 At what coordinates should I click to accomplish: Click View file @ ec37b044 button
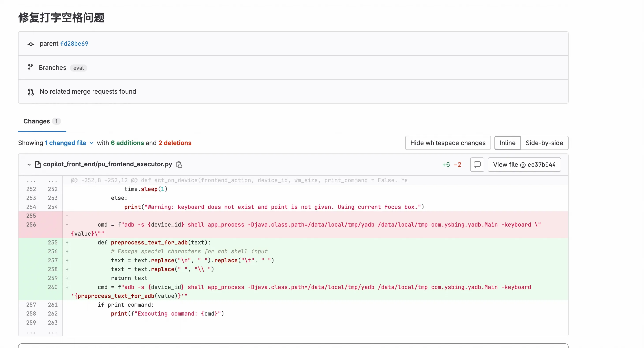click(524, 165)
